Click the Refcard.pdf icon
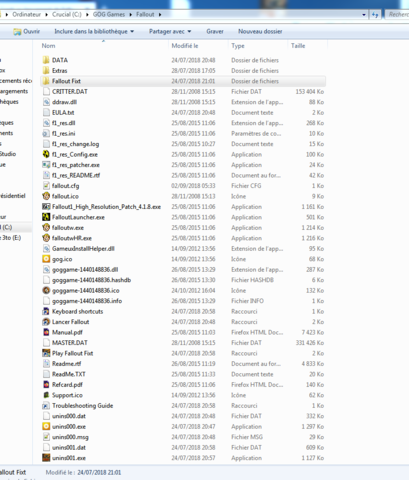 [x=46, y=384]
